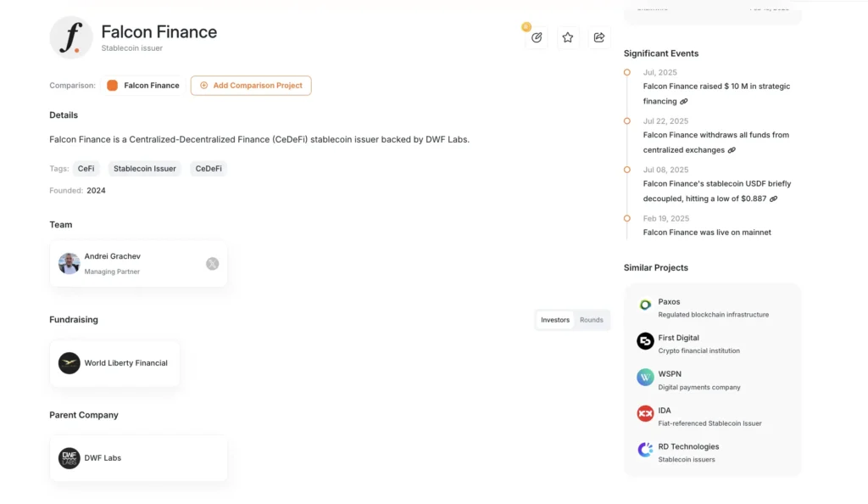Click "Stablecoin issuer" subtitle under title
This screenshot has width=868, height=504.
click(x=131, y=48)
